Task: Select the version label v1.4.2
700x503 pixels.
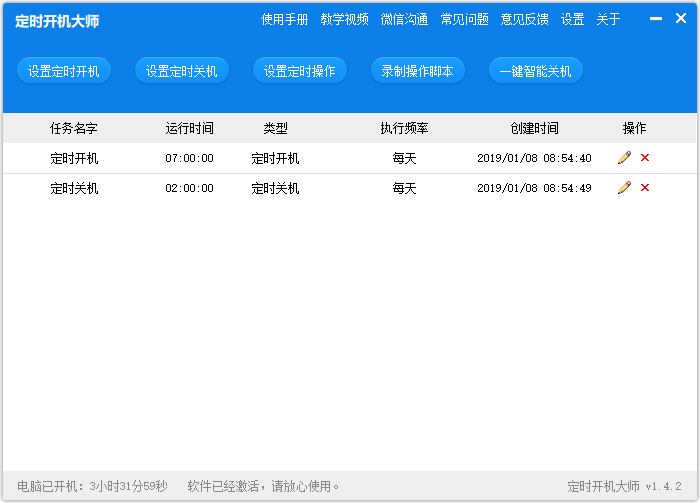Action: click(x=663, y=486)
